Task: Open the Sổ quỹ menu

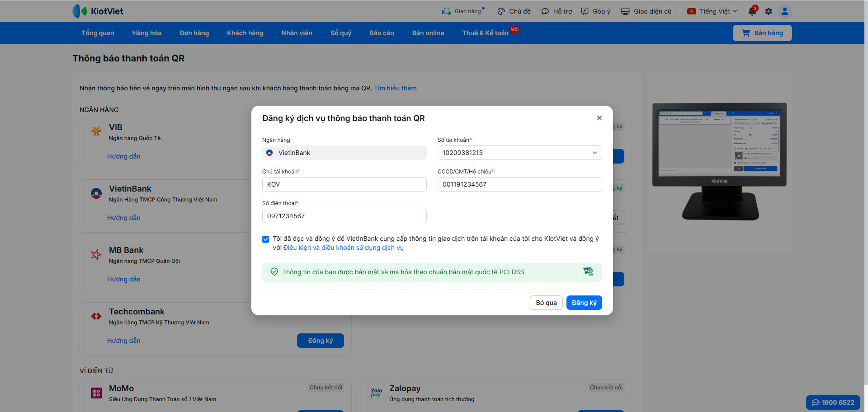Action: (341, 33)
